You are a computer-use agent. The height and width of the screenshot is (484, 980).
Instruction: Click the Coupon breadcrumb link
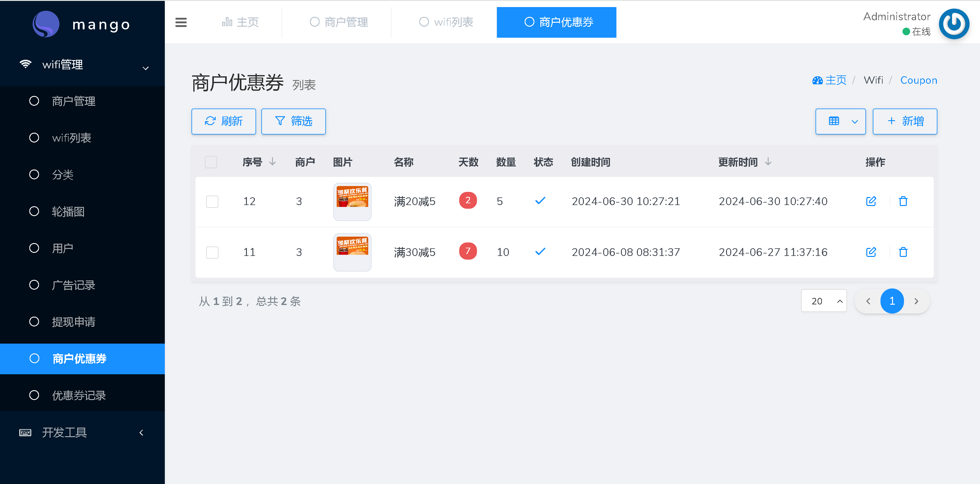tap(919, 80)
